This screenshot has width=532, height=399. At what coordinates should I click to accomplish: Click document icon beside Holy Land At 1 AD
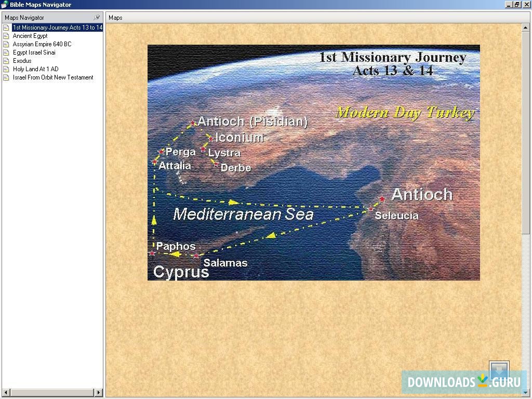pos(6,69)
